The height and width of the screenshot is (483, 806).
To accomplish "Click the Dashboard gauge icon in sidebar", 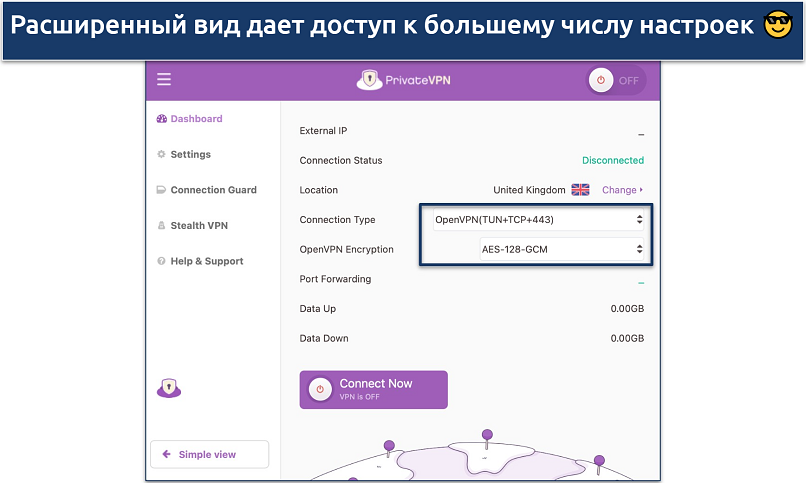I will [x=161, y=119].
